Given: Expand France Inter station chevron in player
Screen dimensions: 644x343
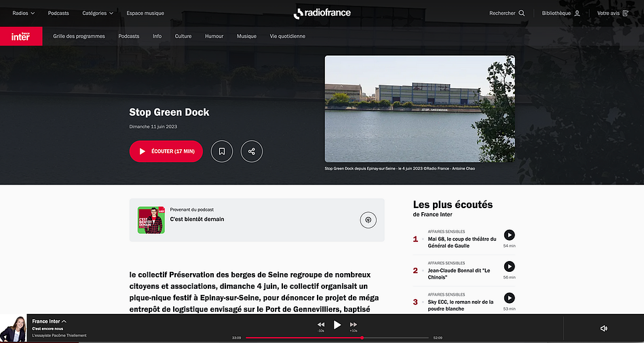Looking at the screenshot, I should pyautogui.click(x=64, y=321).
